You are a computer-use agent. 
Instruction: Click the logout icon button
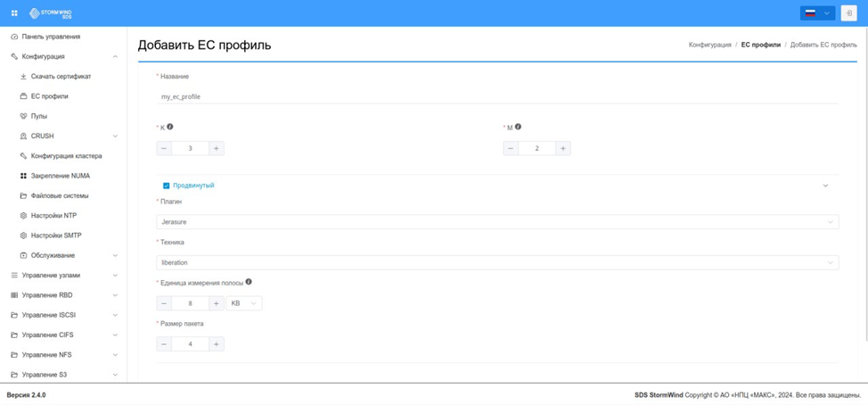click(x=848, y=12)
